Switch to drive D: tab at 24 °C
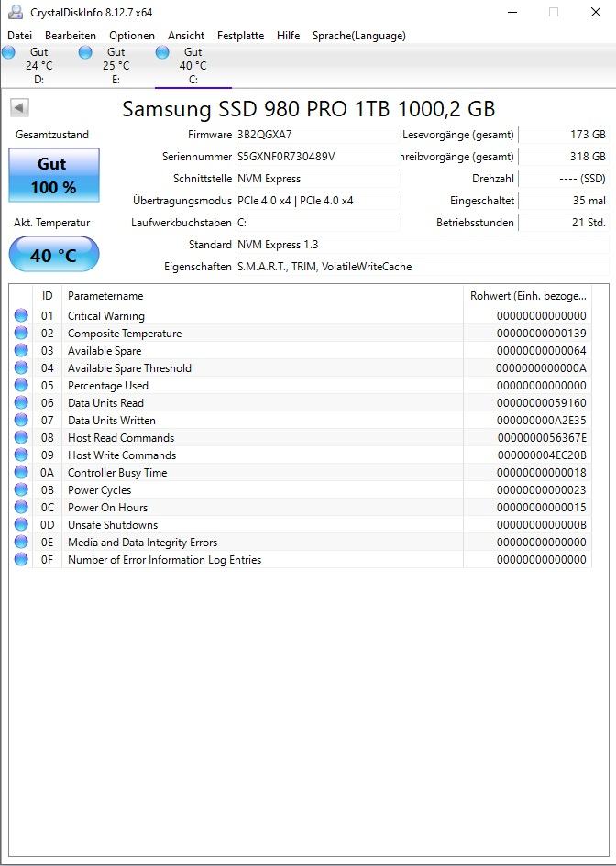616x866 pixels. pyautogui.click(x=38, y=66)
